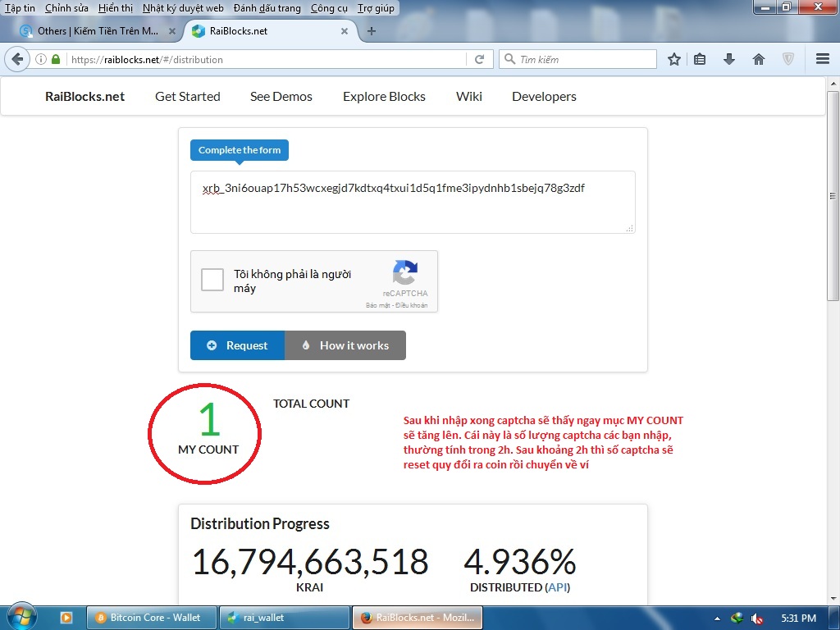The height and width of the screenshot is (630, 840).
Task: Click reCAPTCHA Điều khoản link
Action: (x=412, y=305)
